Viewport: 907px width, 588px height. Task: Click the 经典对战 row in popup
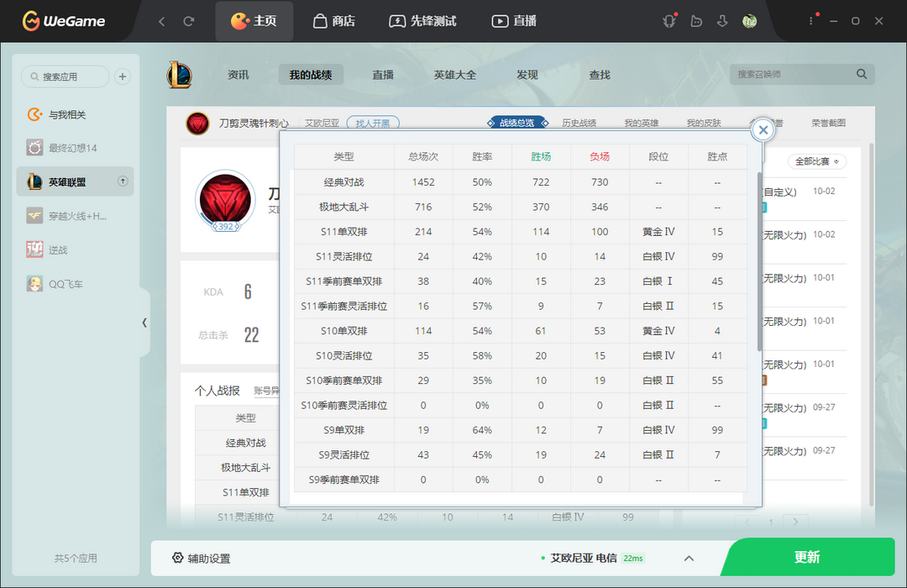point(521,181)
